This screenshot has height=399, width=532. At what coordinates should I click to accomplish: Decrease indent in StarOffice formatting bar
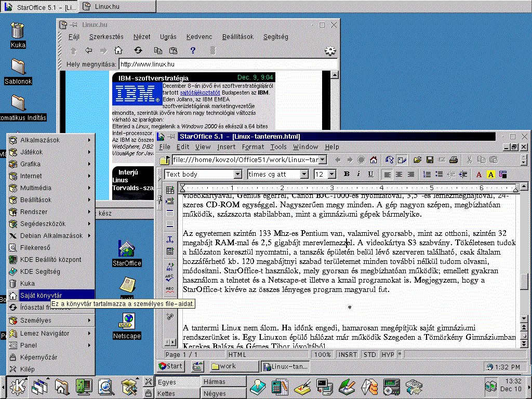click(x=451, y=175)
